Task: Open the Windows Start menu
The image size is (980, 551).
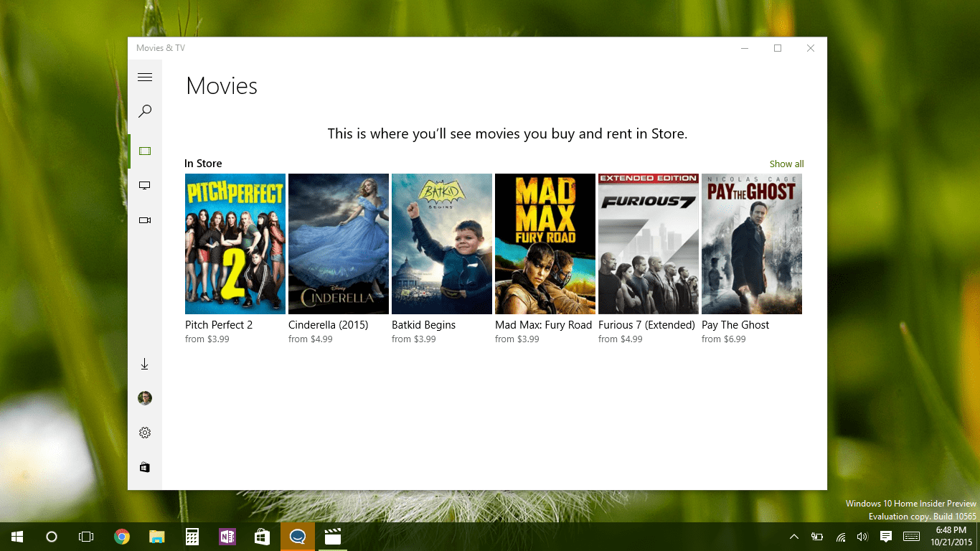Action: click(17, 537)
